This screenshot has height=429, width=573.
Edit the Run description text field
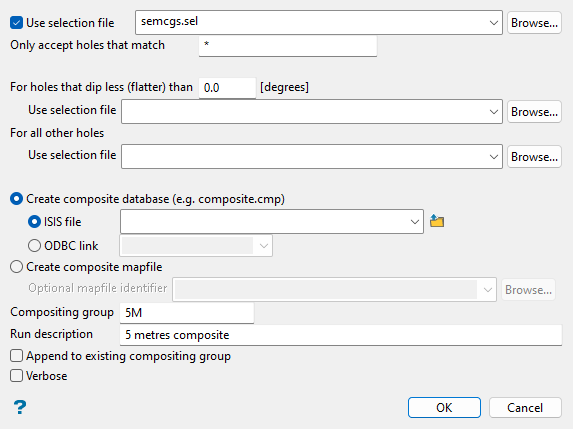coord(341,335)
